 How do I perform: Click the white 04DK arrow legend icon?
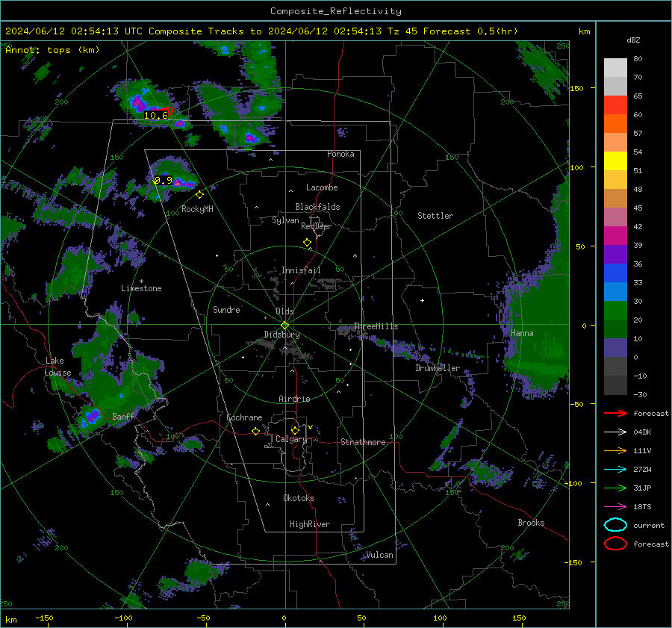[x=615, y=432]
